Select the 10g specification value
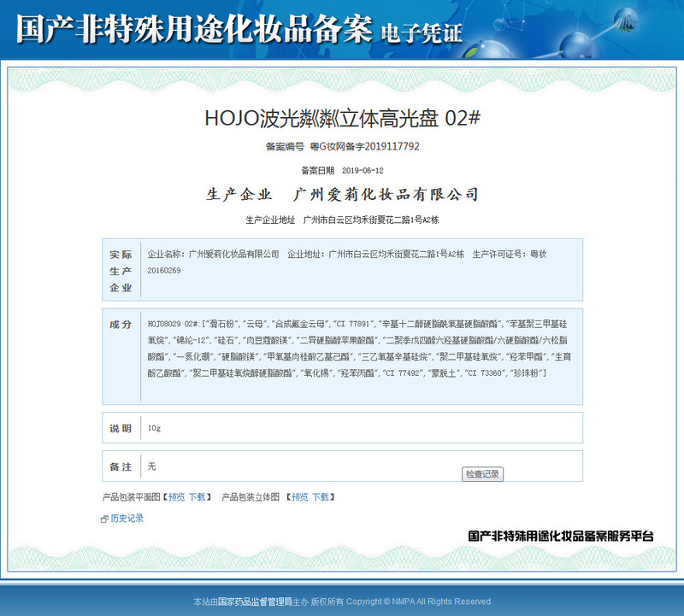 coord(154,428)
